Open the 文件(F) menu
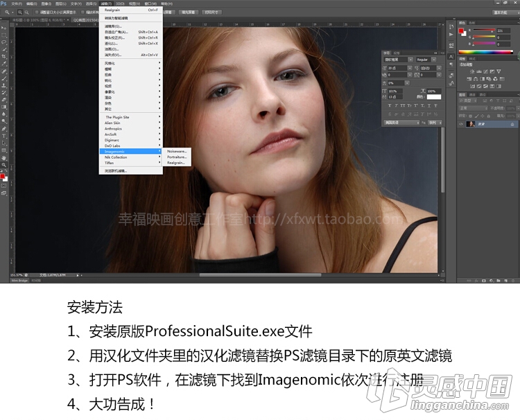This screenshot has height=420, width=520. [x=17, y=3]
